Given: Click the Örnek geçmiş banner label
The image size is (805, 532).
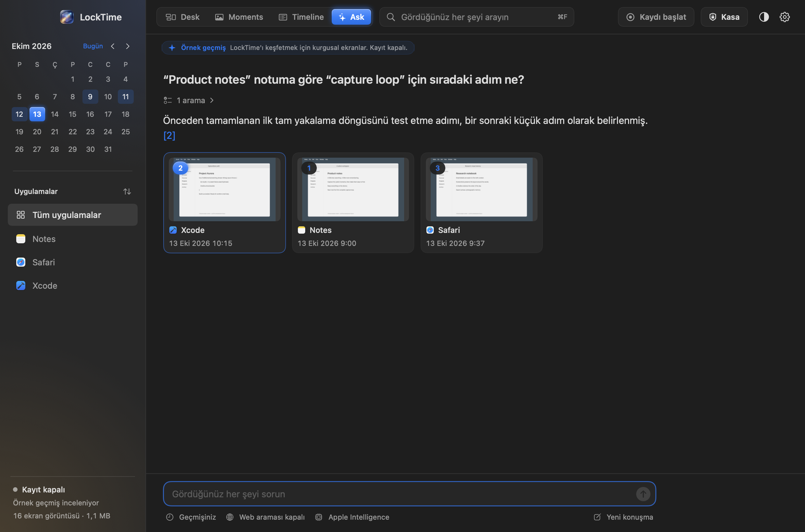Looking at the screenshot, I should point(204,48).
